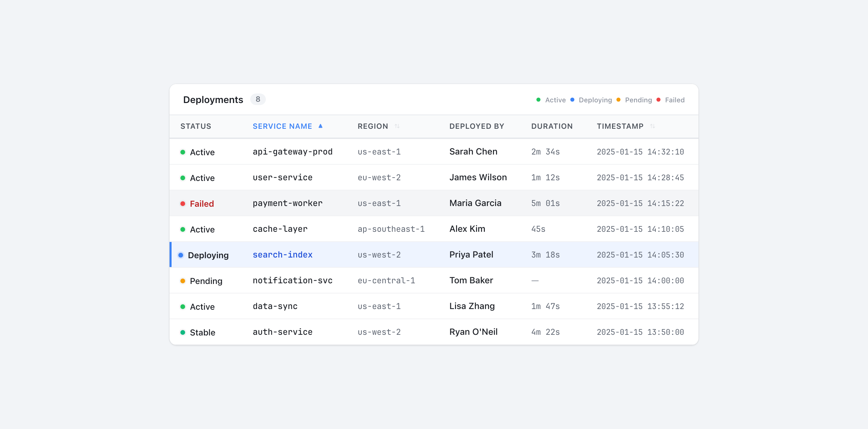Image resolution: width=868 pixels, height=429 pixels.
Task: Click the Status column header
Action: point(196,126)
